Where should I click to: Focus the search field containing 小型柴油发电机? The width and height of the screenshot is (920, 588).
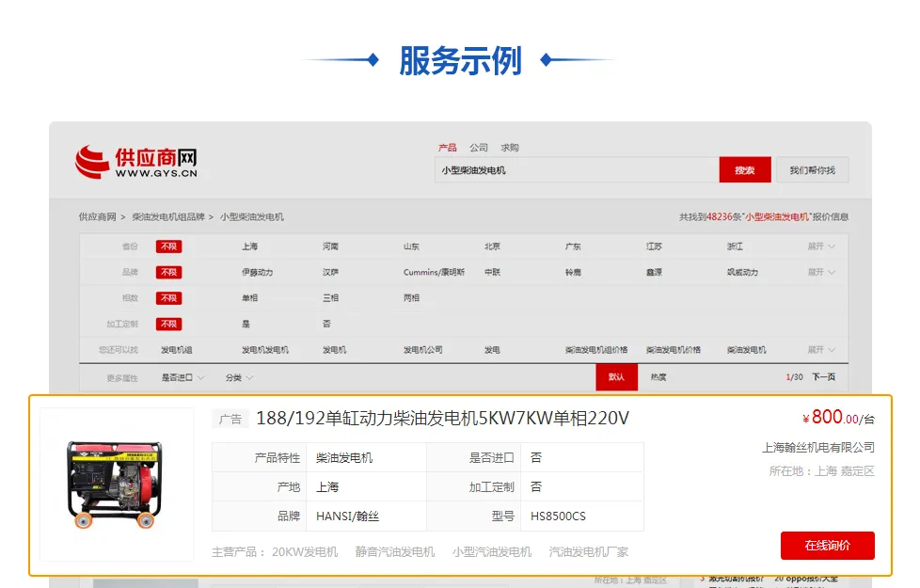[577, 170]
